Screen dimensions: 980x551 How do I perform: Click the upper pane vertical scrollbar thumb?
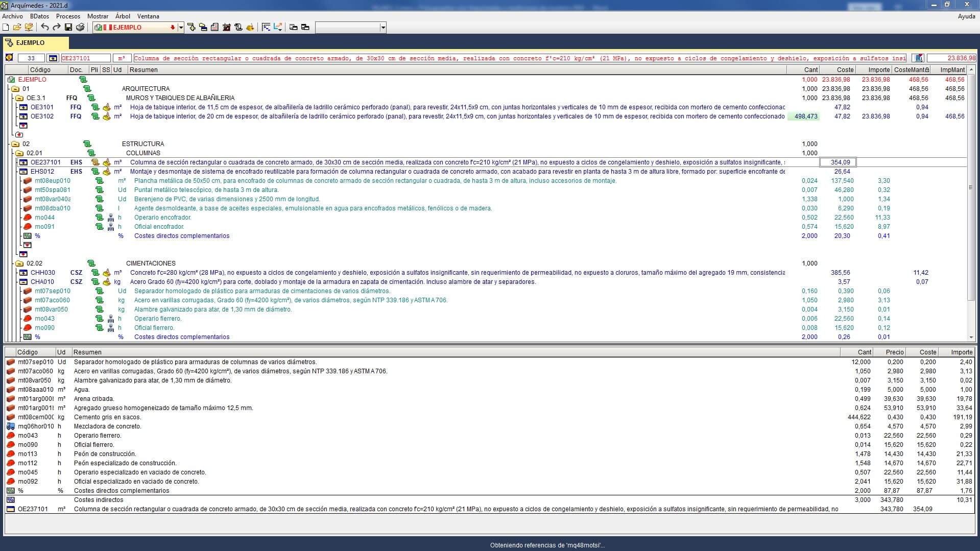pyautogui.click(x=971, y=187)
